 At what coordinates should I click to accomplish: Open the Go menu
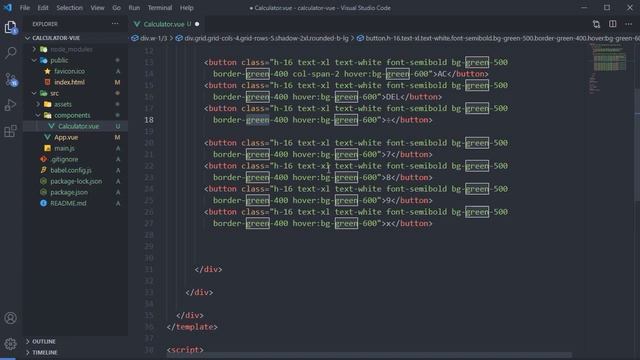[x=116, y=8]
